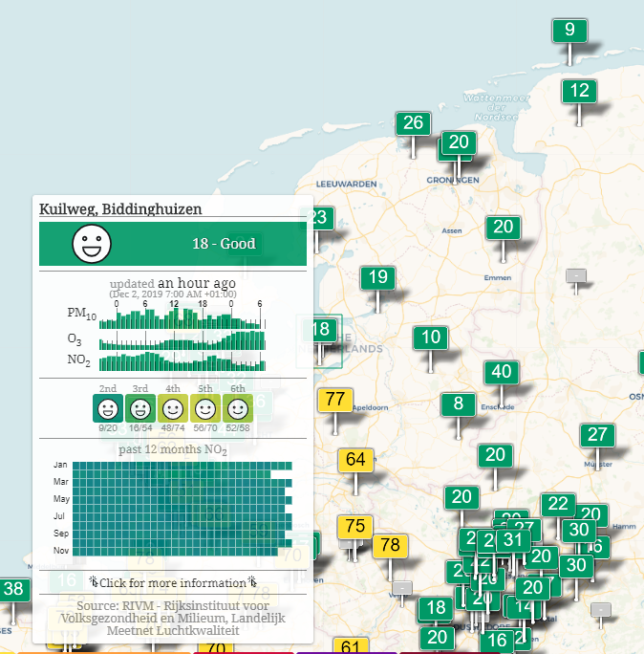
Task: Select the yellow 78 marker
Action: [x=390, y=546]
